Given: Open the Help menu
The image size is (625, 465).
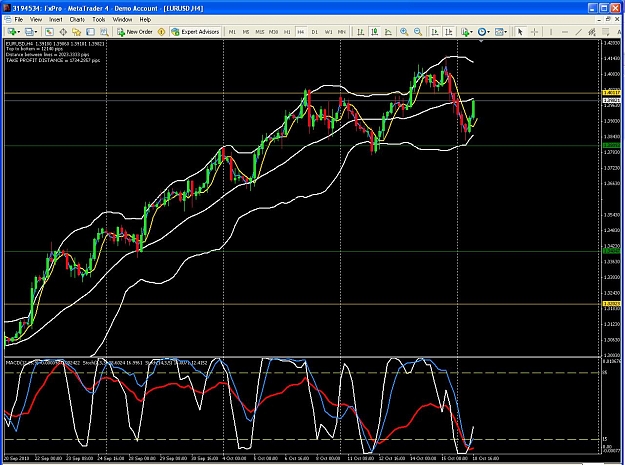Looking at the screenshot, I should pyautogui.click(x=145, y=20).
